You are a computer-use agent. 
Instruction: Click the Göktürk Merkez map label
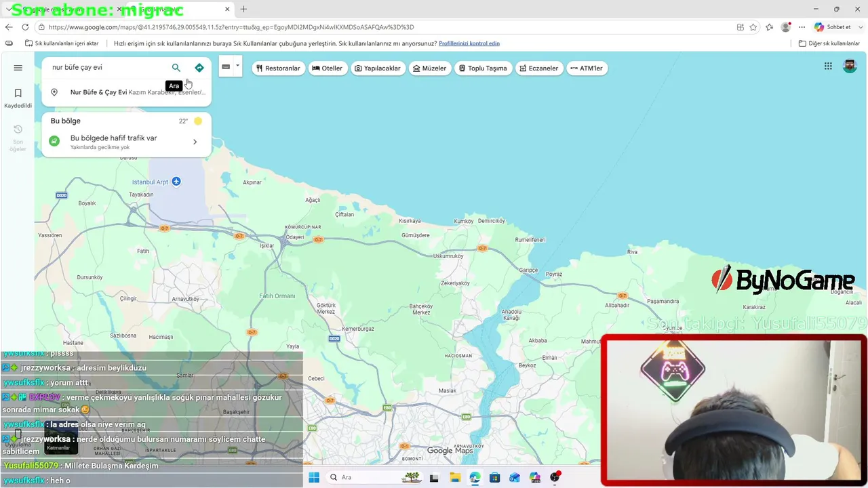(x=326, y=308)
